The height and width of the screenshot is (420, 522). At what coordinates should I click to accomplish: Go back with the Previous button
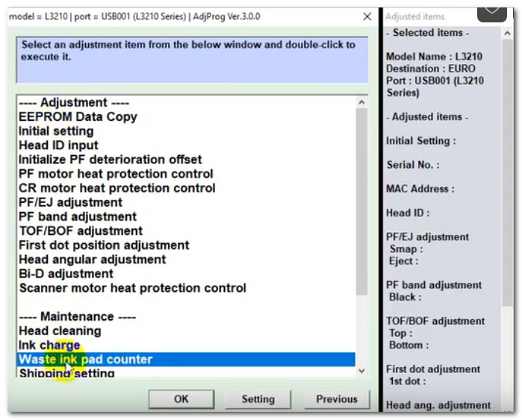[x=337, y=399]
